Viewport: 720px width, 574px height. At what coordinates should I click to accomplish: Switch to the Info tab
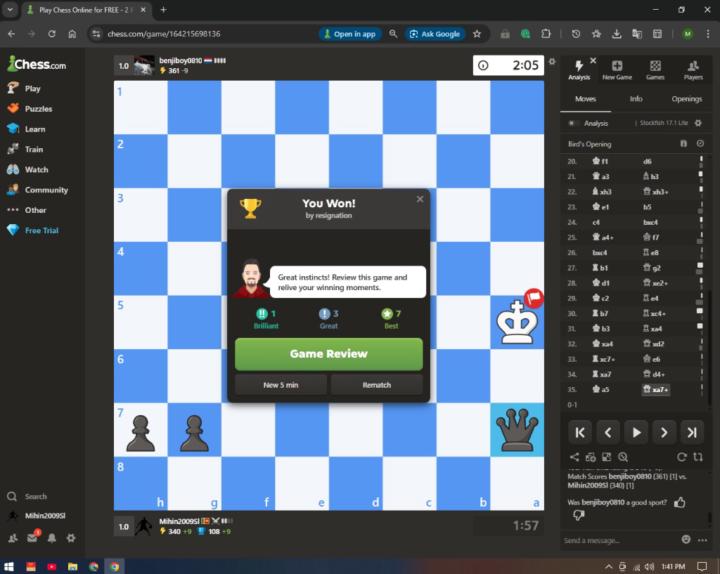(636, 99)
